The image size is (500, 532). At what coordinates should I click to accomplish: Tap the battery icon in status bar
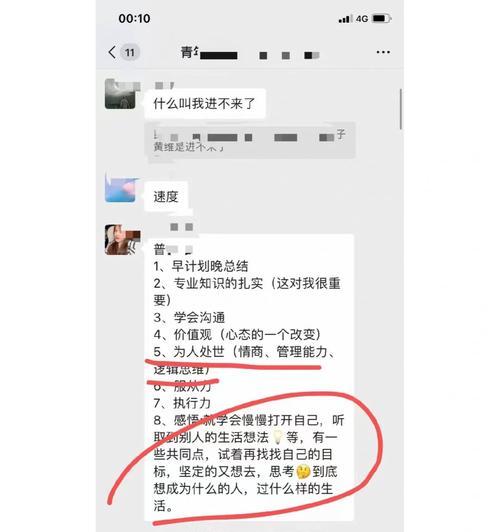click(382, 18)
